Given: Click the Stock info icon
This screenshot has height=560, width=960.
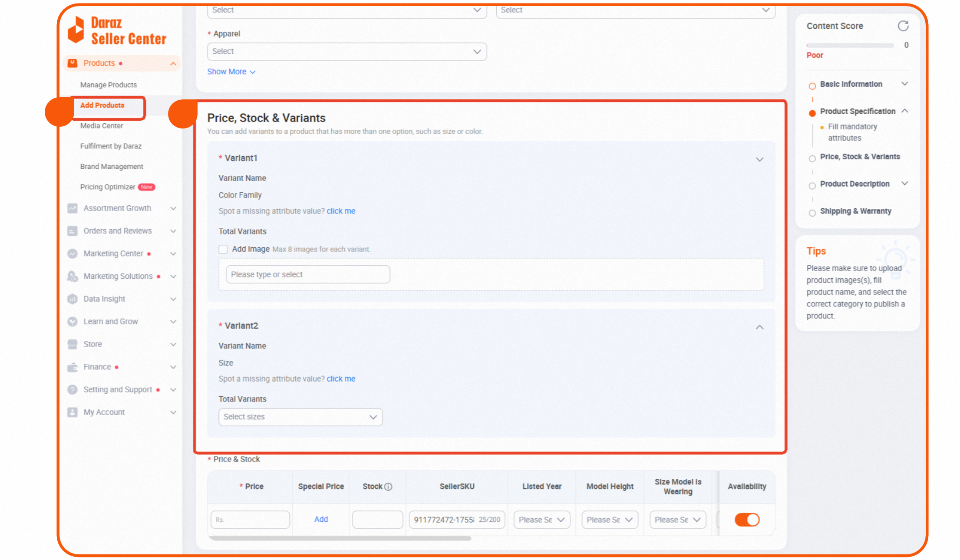Looking at the screenshot, I should coord(388,487).
